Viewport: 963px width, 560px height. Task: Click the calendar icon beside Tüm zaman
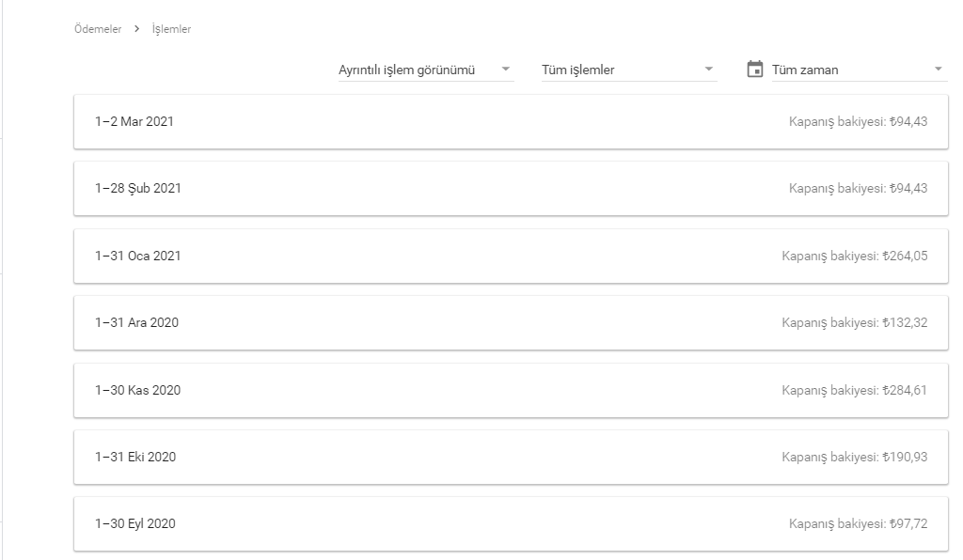pyautogui.click(x=755, y=70)
